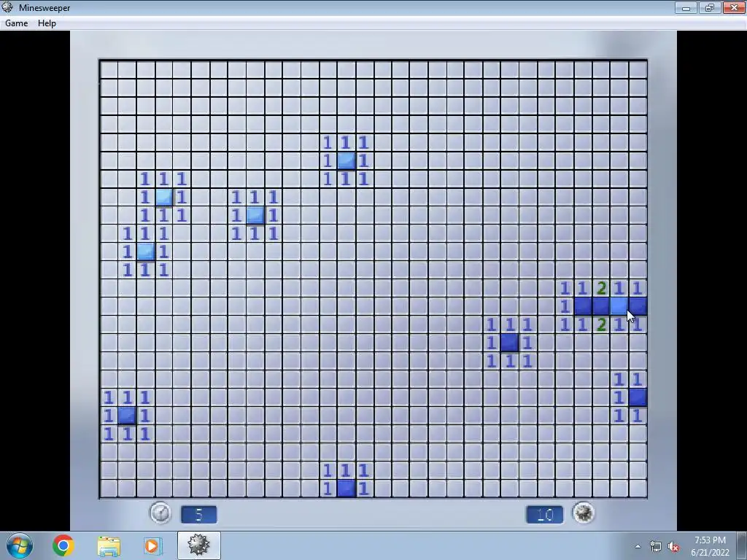
Task: Click the Minesweeper taskbar button
Action: click(x=198, y=545)
